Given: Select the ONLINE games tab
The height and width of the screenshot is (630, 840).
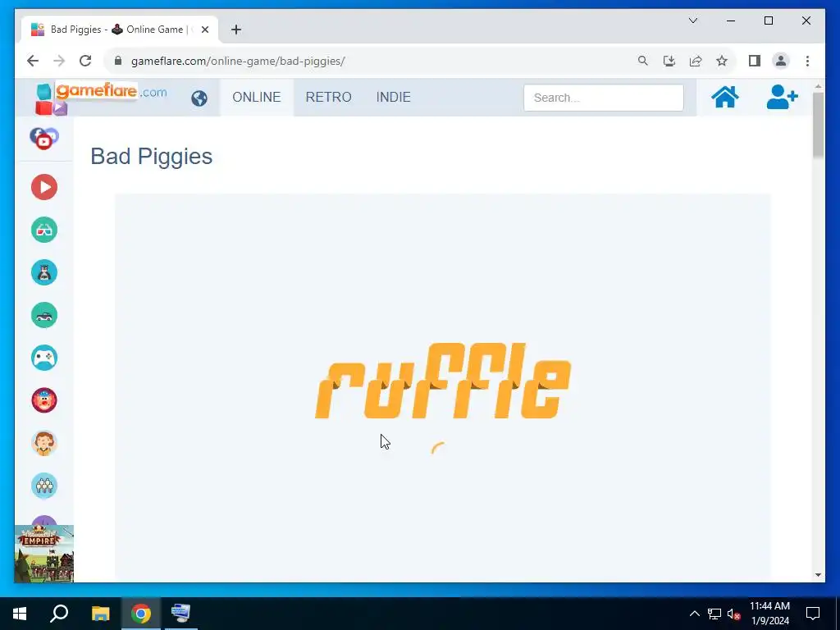Looking at the screenshot, I should (x=257, y=97).
